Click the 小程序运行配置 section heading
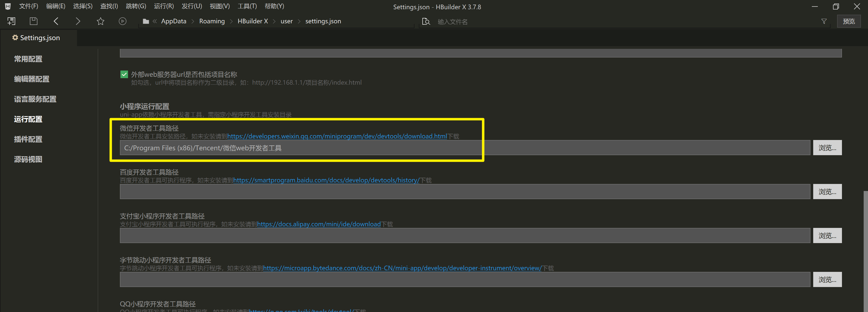The width and height of the screenshot is (868, 312). click(x=145, y=106)
